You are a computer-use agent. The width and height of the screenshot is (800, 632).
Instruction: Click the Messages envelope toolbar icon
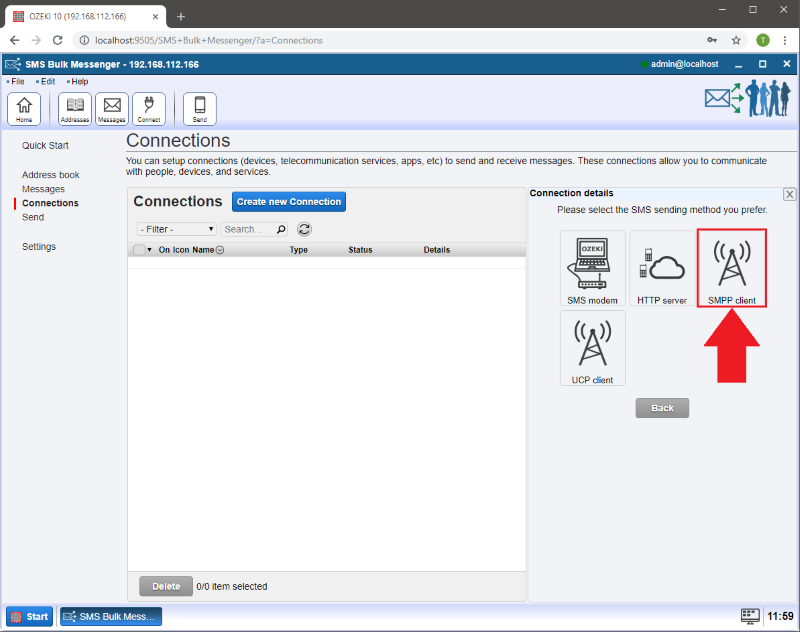click(112, 108)
